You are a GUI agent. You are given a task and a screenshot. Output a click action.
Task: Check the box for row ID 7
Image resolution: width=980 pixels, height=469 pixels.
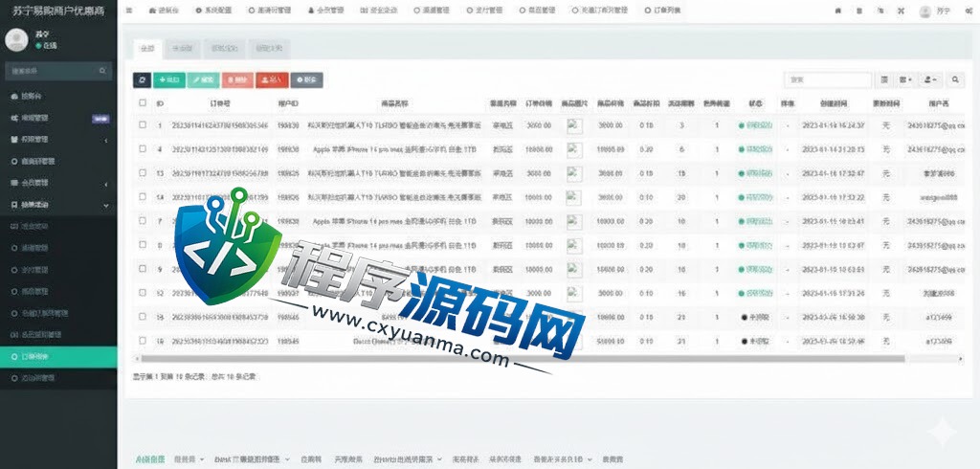(x=143, y=221)
